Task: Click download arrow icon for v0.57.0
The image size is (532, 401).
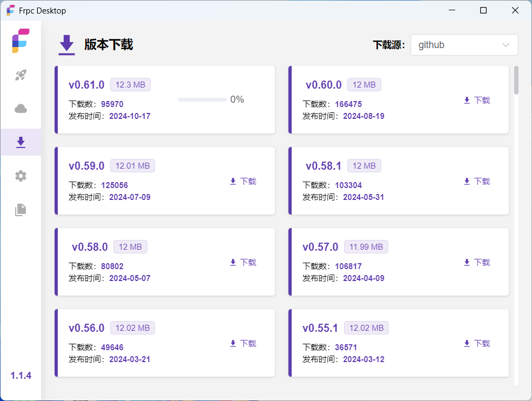Action: pyautogui.click(x=467, y=263)
